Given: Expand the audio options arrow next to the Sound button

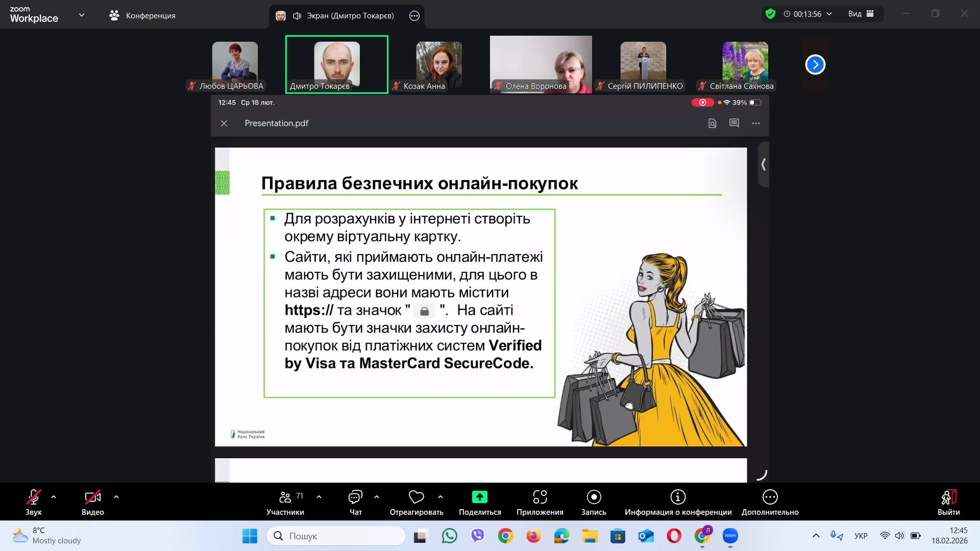Looking at the screenshot, I should (54, 497).
